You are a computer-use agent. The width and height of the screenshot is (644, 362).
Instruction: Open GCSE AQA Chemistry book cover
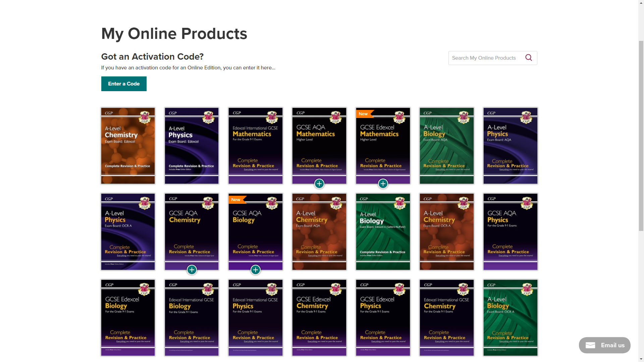[x=192, y=232]
